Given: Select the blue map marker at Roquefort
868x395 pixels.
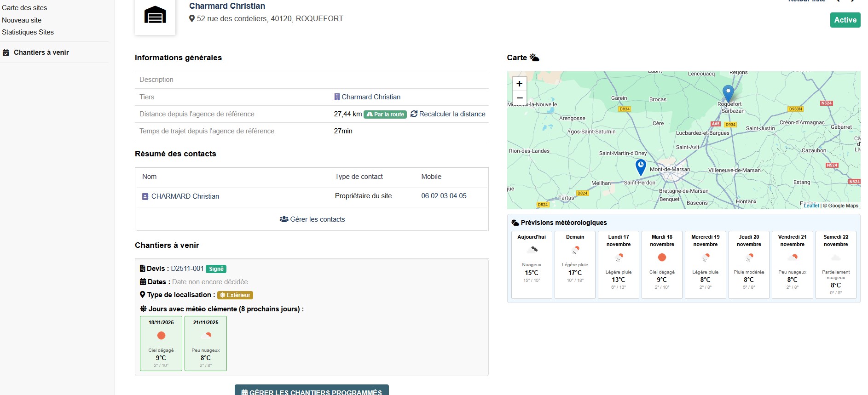Looking at the screenshot, I should 728,93.
